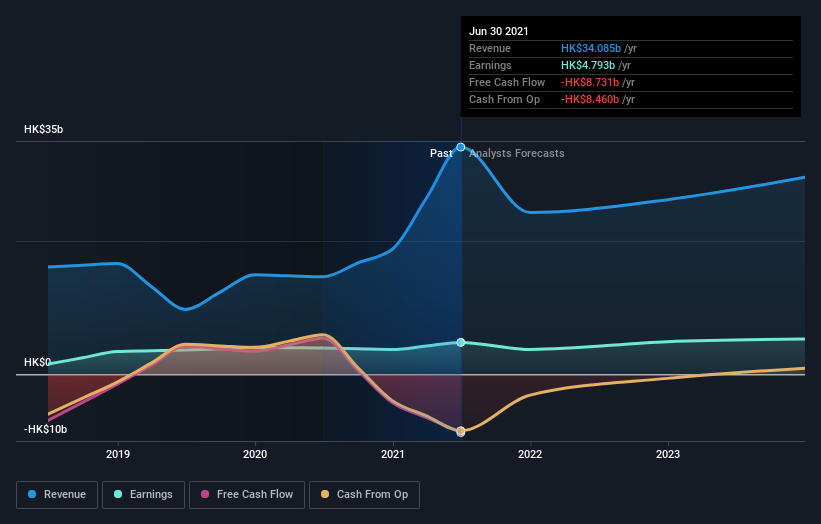This screenshot has height=524, width=821.
Task: Click the Earnings data point on Jun 30 2021
Action: (x=461, y=342)
